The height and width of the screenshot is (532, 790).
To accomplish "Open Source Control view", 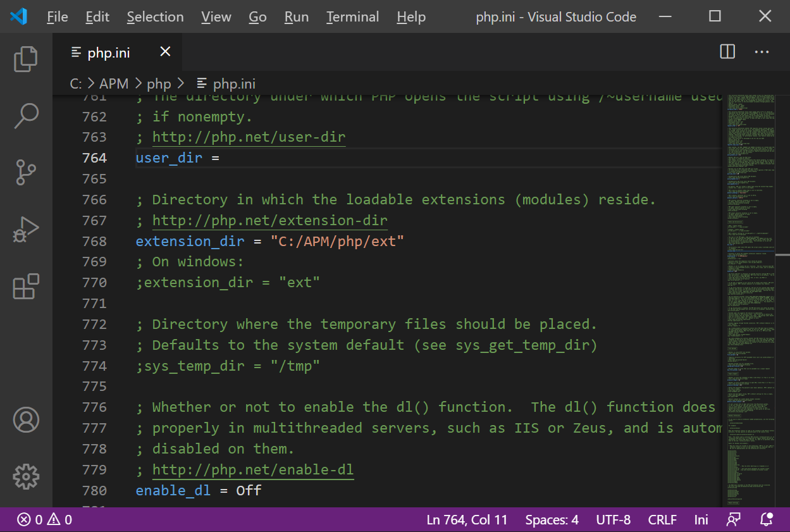I will click(26, 172).
